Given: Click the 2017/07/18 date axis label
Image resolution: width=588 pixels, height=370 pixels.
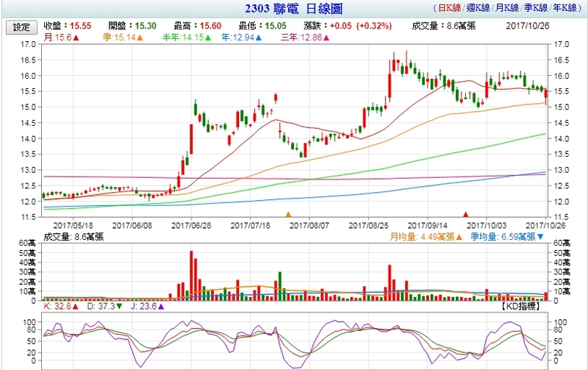Looking at the screenshot, I should pos(250,226).
